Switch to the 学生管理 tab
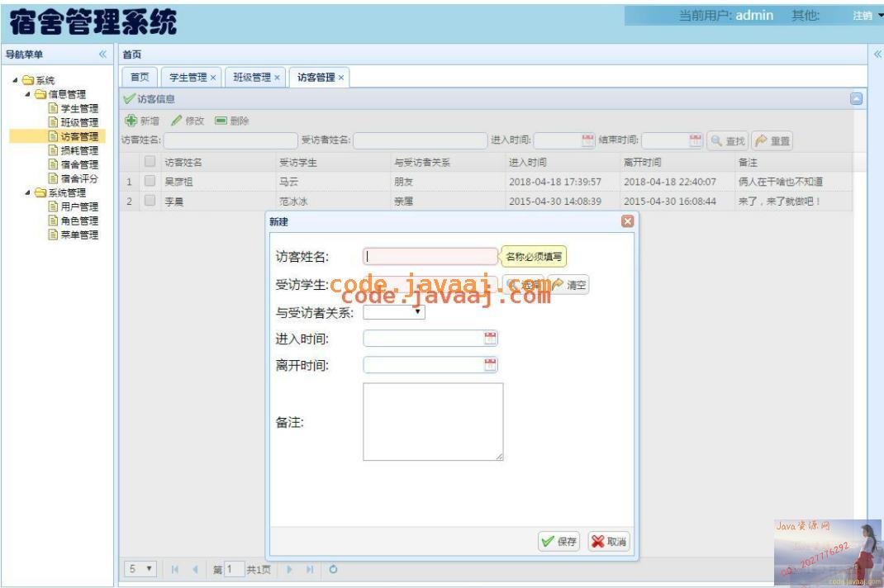The height and width of the screenshot is (588, 884). pyautogui.click(x=192, y=78)
